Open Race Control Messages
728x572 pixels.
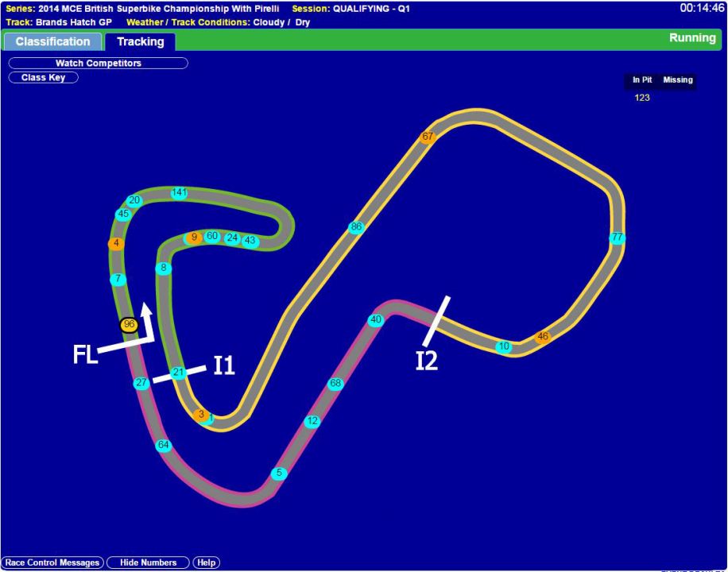(x=52, y=562)
